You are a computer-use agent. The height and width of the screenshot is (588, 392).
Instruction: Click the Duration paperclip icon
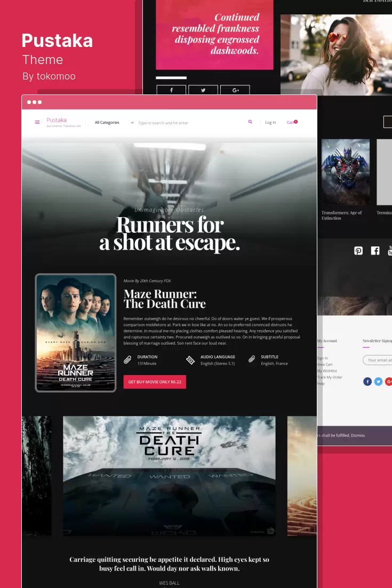(127, 360)
